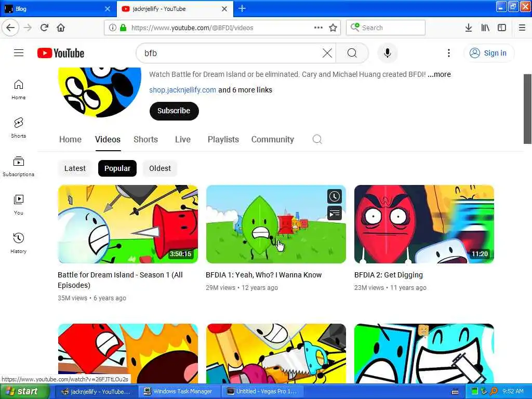Go back with the browser back arrow

coord(10,28)
